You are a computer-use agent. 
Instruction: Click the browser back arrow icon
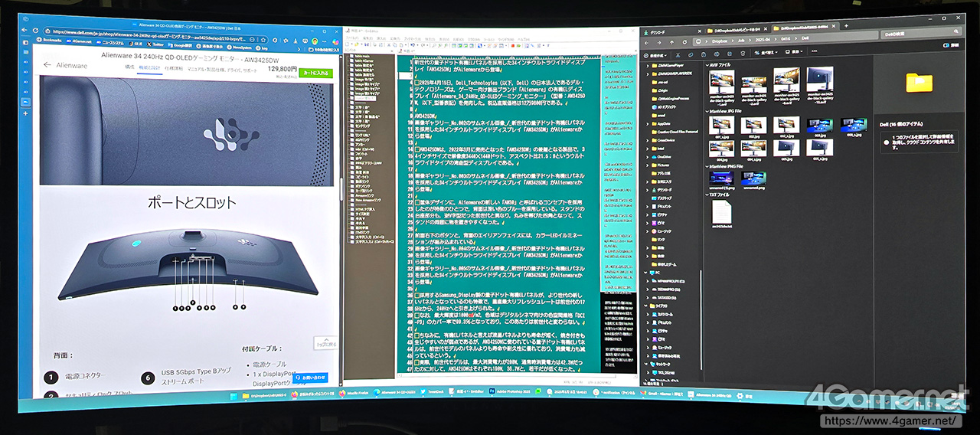point(24,31)
